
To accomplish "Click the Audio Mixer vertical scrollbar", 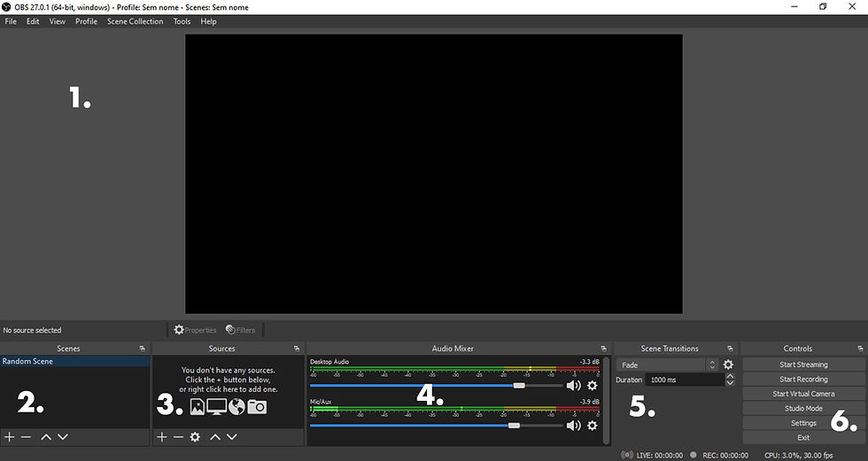I will coord(606,401).
